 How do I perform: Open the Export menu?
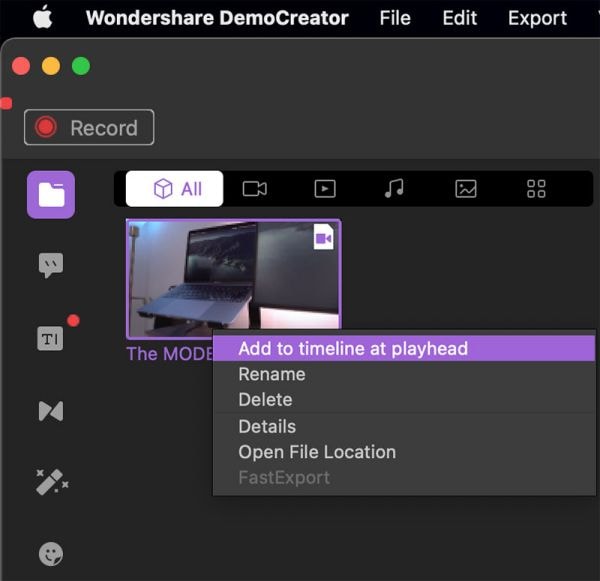click(x=537, y=18)
